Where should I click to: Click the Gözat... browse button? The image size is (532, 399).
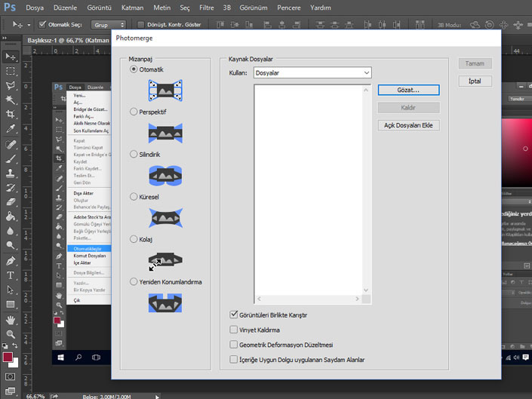coord(408,90)
